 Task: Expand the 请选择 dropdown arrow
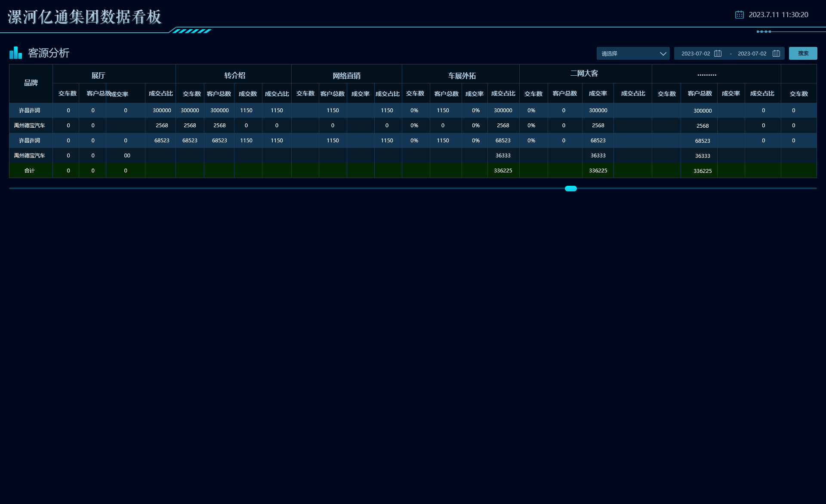point(663,54)
